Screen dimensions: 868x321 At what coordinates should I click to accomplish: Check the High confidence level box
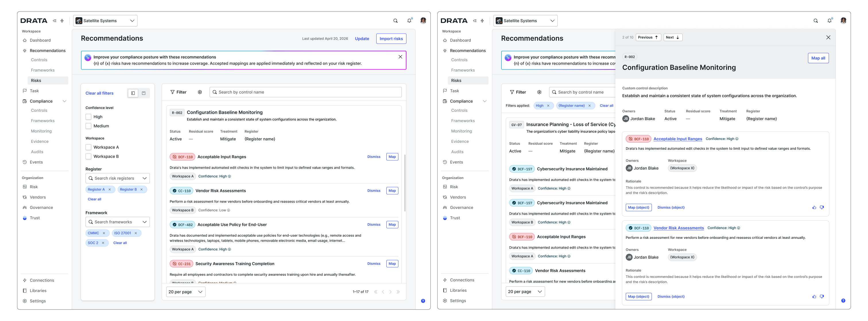click(89, 117)
